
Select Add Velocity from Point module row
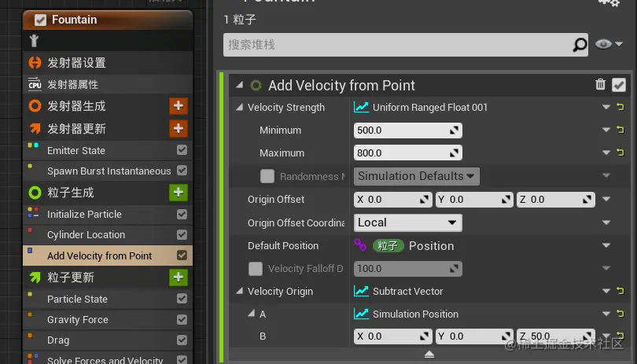point(108,256)
